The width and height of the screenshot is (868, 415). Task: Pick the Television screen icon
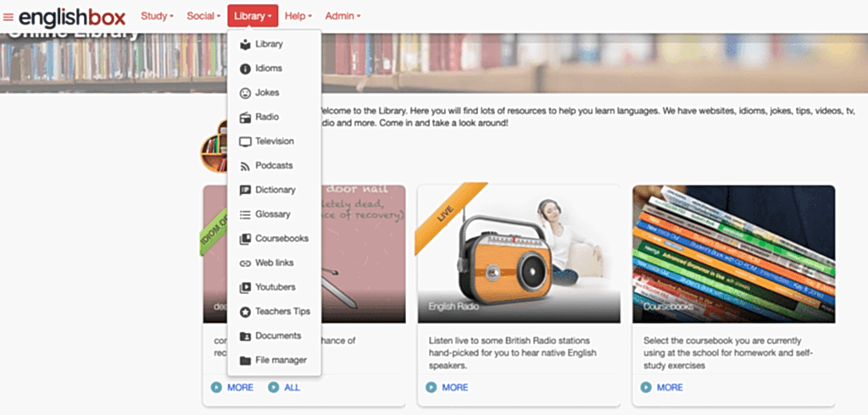(245, 141)
